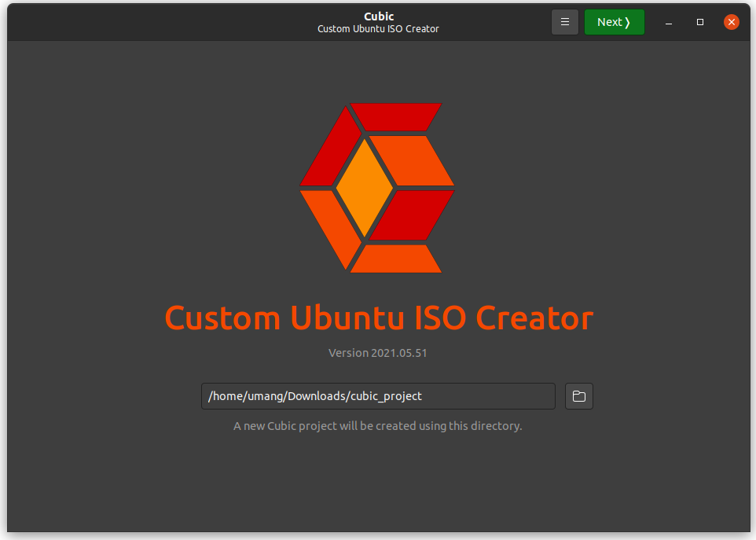Screen dimensions: 756x540
Task: Click the green Next button label
Action: coord(609,21)
